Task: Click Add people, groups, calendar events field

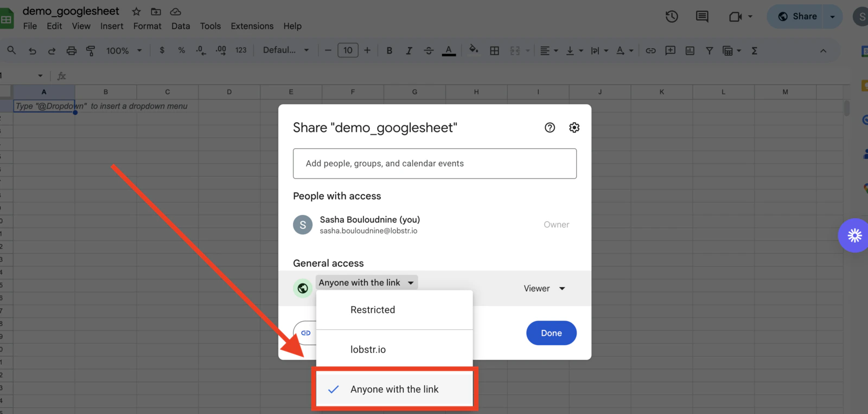Action: click(435, 163)
